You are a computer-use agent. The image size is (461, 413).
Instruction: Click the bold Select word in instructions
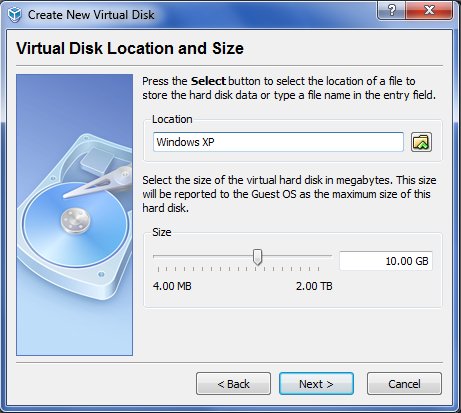208,81
